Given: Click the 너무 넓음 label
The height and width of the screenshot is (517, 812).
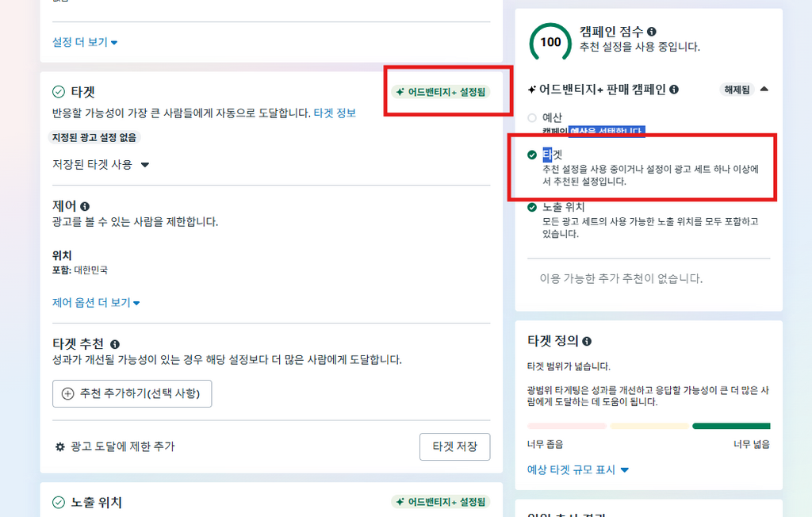Looking at the screenshot, I should (x=752, y=444).
